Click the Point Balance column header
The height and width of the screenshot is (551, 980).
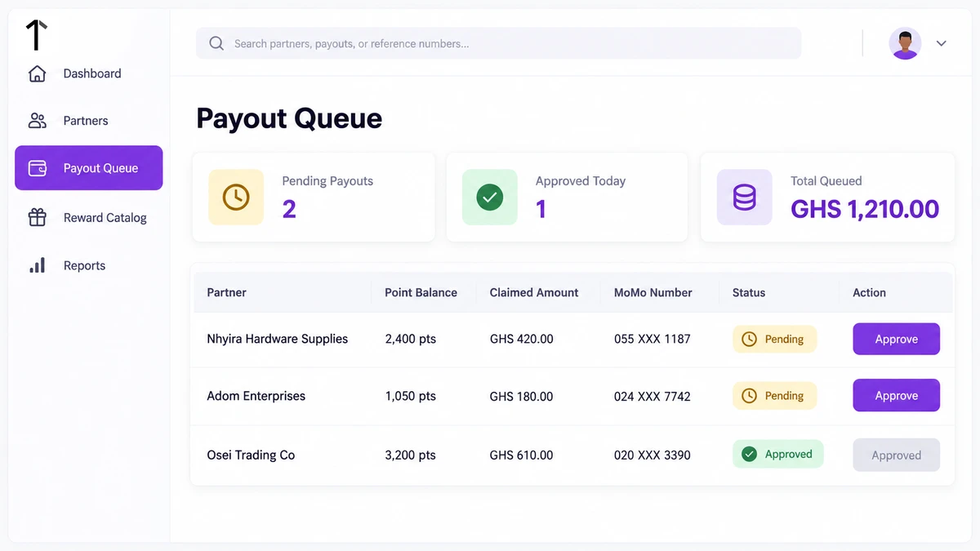pyautogui.click(x=421, y=292)
